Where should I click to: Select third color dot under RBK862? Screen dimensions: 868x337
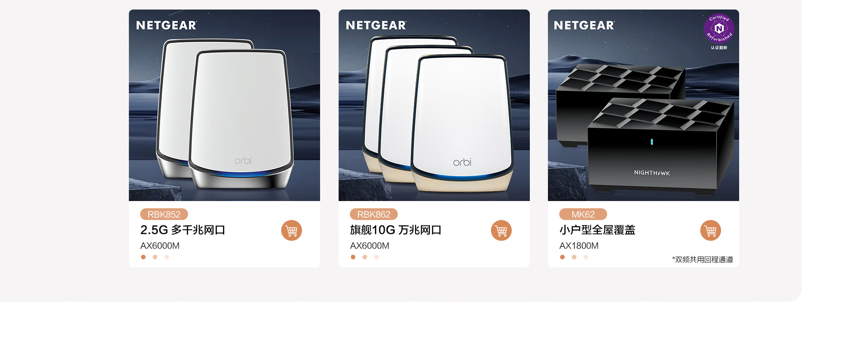[377, 257]
